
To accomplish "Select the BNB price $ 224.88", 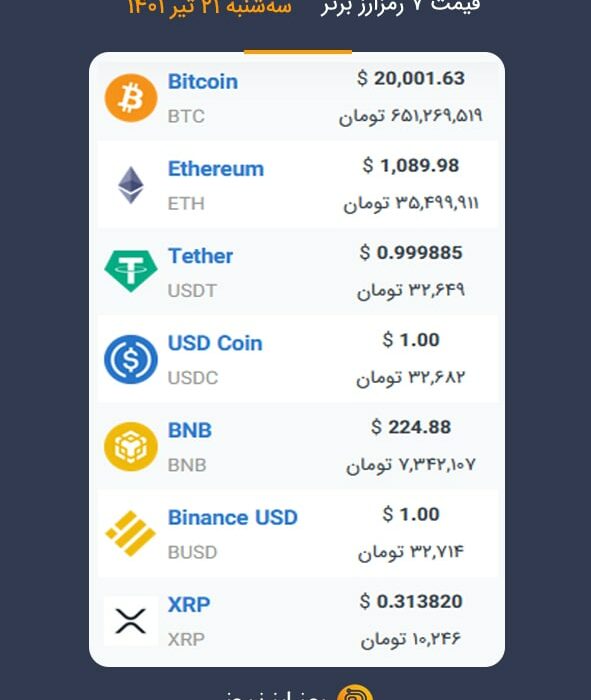I will 411,427.
